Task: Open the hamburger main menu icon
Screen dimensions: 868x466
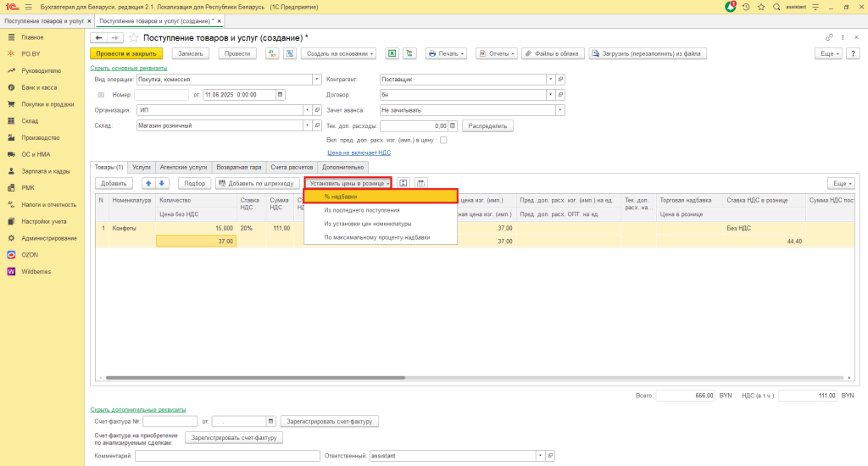Action: pyautogui.click(x=28, y=7)
